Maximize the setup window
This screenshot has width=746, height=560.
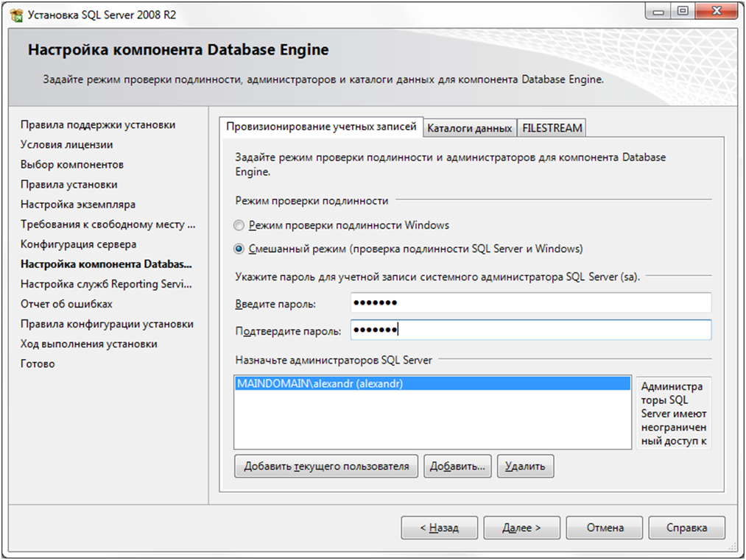point(682,12)
